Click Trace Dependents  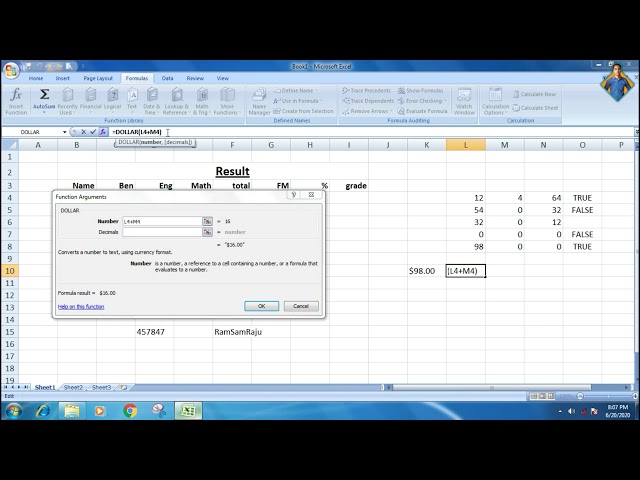(368, 101)
